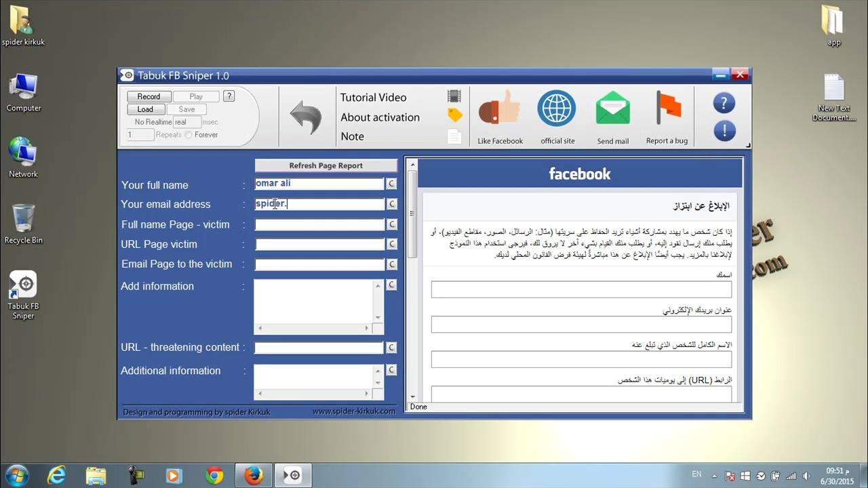Click the Note text link
The width and height of the screenshot is (868, 488).
352,136
